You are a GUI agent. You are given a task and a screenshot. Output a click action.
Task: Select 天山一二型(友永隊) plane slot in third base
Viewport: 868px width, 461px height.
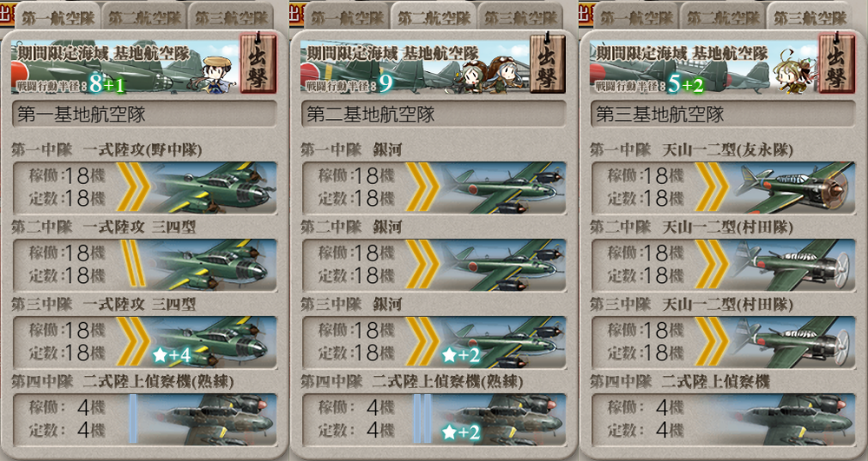tap(723, 188)
